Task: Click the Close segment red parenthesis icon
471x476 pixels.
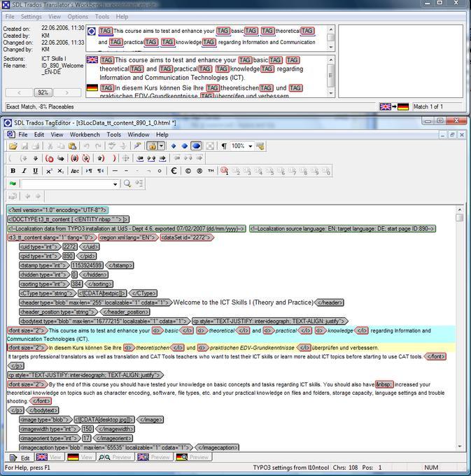Action: tap(114, 158)
